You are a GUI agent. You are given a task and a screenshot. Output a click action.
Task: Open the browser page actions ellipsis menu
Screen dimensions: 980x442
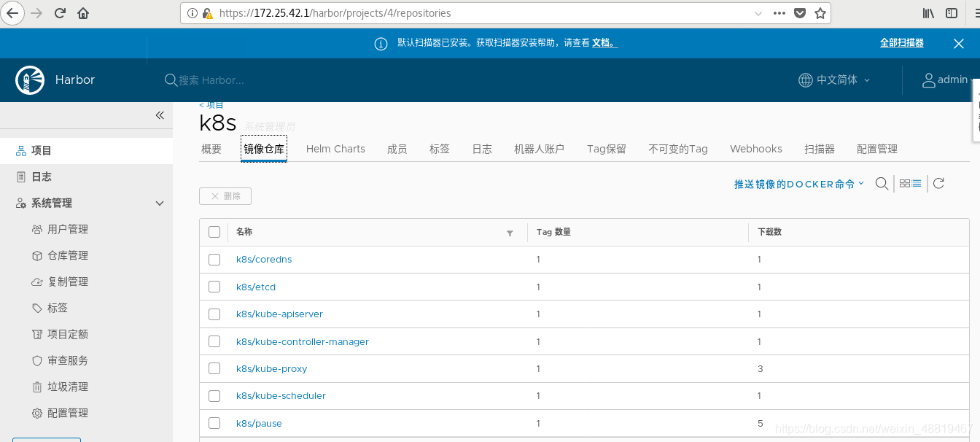779,13
